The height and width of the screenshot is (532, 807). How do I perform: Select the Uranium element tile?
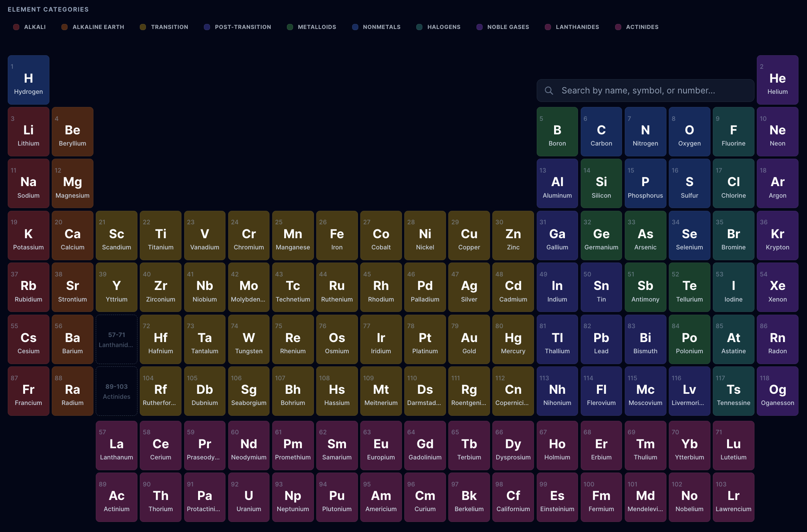coord(249,497)
